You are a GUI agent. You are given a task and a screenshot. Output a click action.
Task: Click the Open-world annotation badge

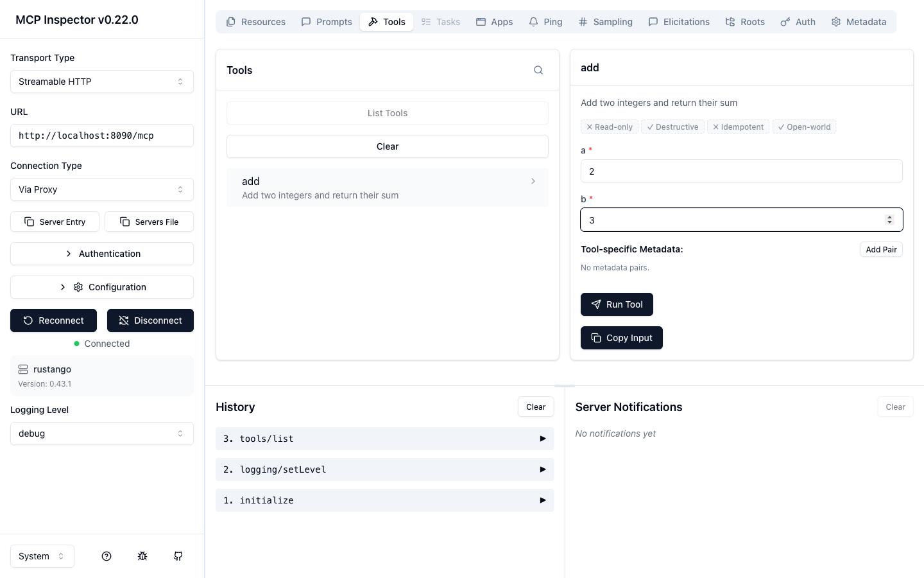pos(804,127)
